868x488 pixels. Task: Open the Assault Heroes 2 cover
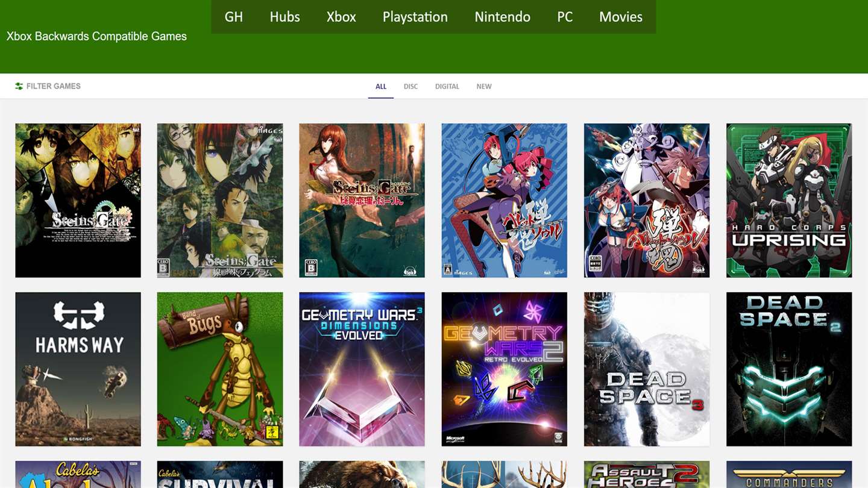tap(646, 475)
